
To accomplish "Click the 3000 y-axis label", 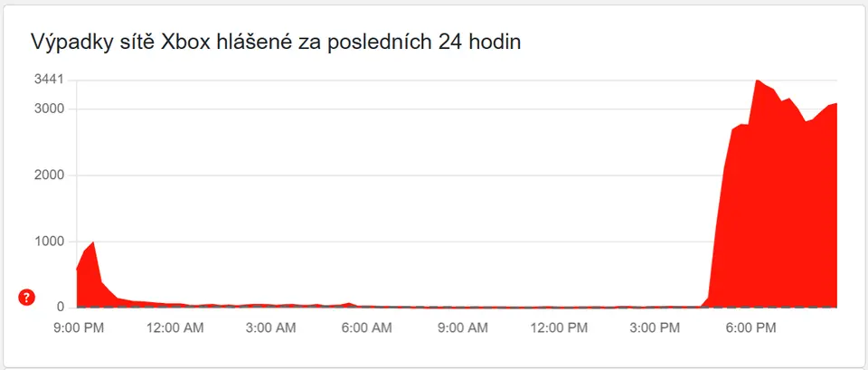I will point(48,109).
